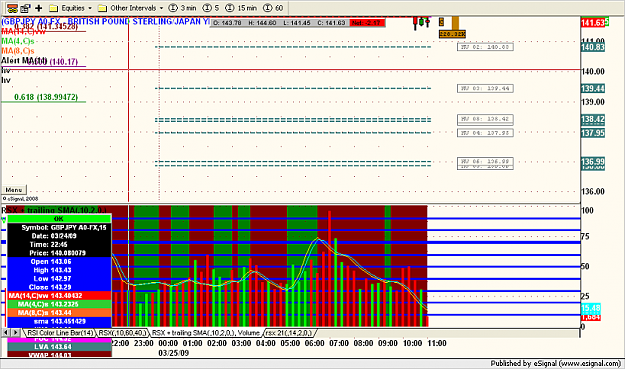Click the GBPJPY A0-FX chart title
The width and height of the screenshot is (625, 369).
(x=105, y=22)
